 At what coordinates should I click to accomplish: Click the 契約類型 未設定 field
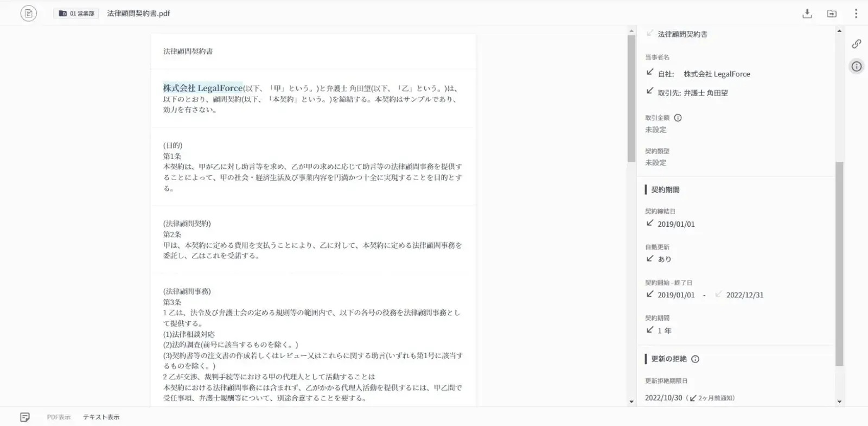tap(655, 162)
